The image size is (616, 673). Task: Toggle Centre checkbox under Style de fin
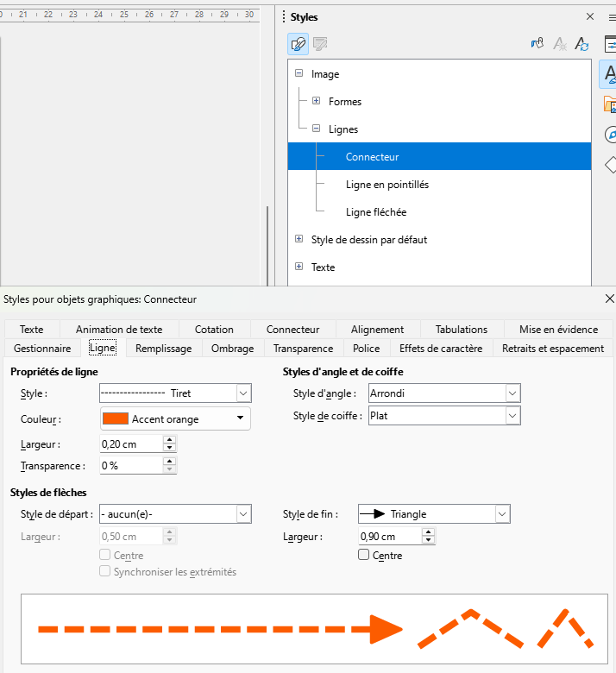[x=363, y=555]
